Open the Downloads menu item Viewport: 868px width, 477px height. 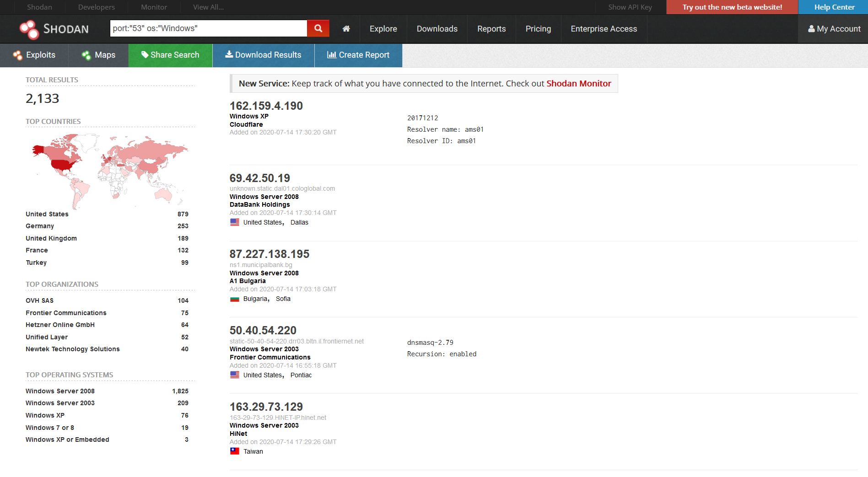point(437,29)
